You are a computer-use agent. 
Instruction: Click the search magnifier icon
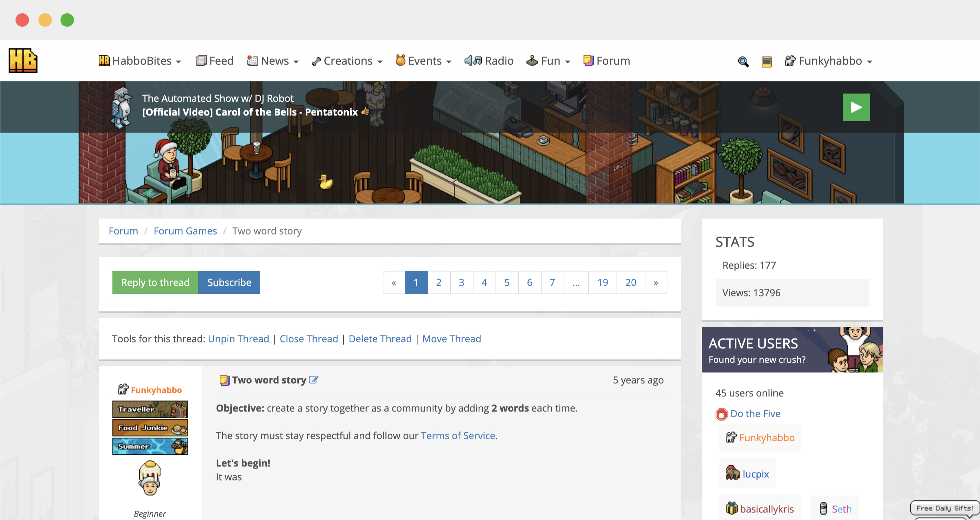[x=743, y=61]
